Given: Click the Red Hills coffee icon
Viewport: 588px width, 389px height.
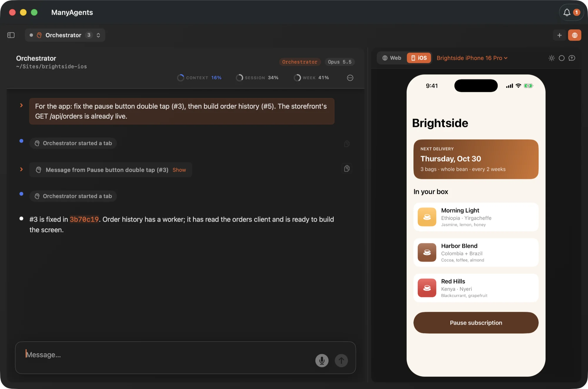Looking at the screenshot, I should (x=427, y=288).
